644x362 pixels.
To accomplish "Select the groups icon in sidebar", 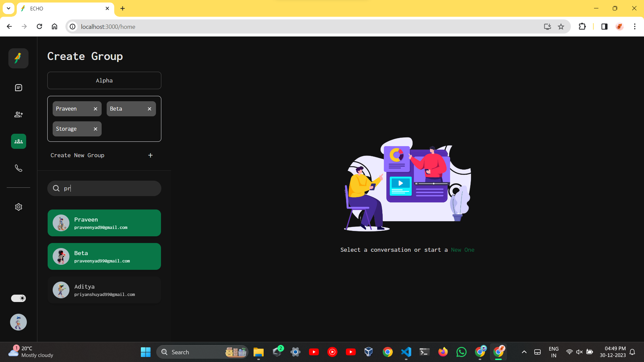I will (18, 141).
